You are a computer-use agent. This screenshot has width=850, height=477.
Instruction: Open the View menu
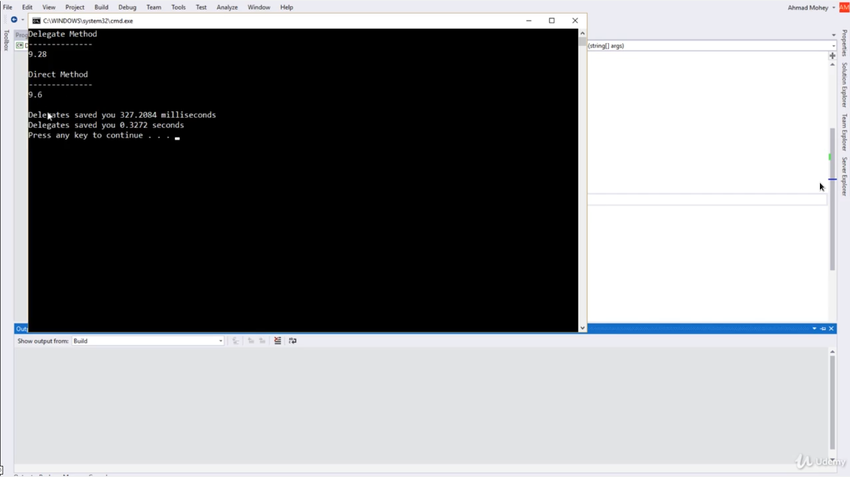click(49, 7)
